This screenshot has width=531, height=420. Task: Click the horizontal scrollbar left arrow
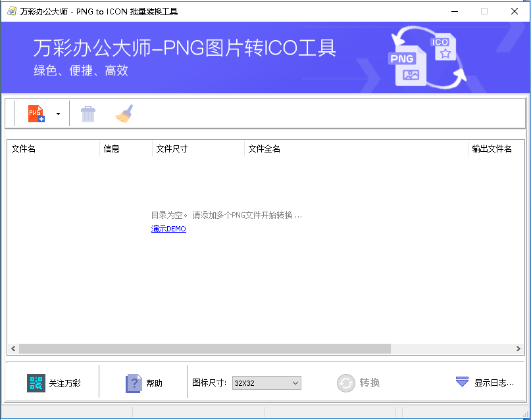point(13,348)
